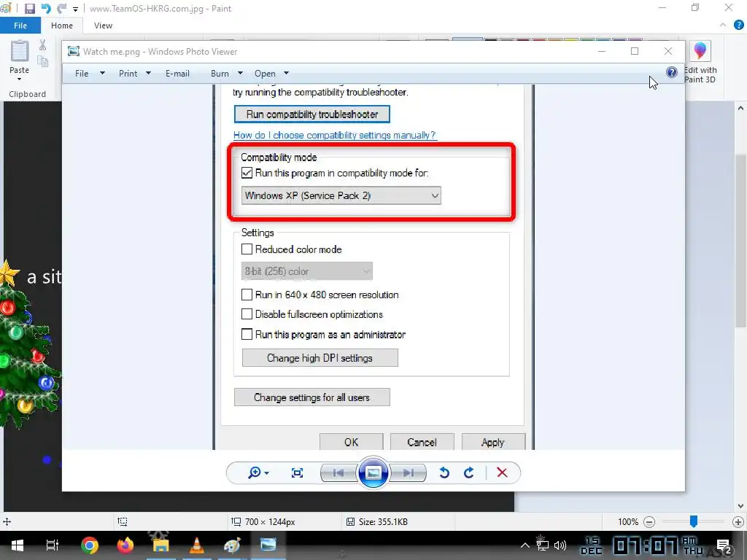The width and height of the screenshot is (747, 560).
Task: Click Run compatibility troubleshooter button
Action: coord(312,114)
